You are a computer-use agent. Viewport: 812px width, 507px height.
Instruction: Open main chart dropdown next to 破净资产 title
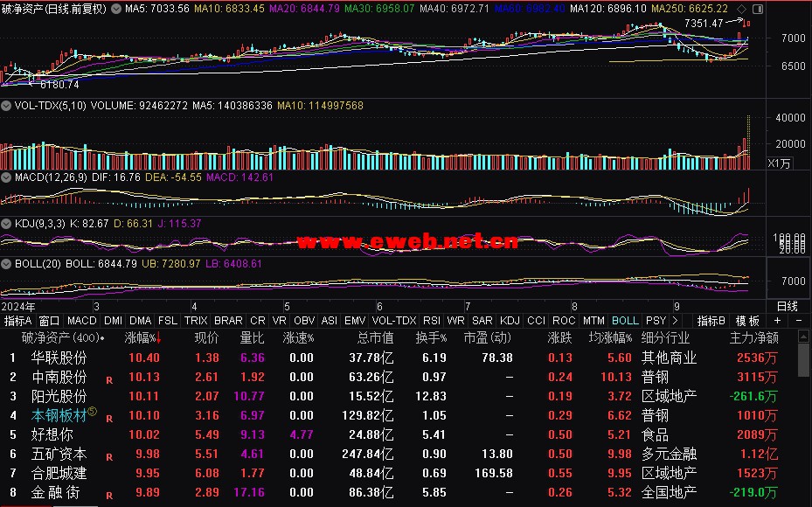[x=116, y=9]
